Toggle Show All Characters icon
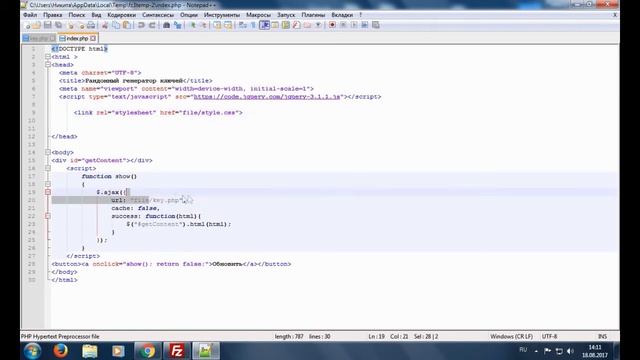The image size is (640, 360). (x=253, y=25)
